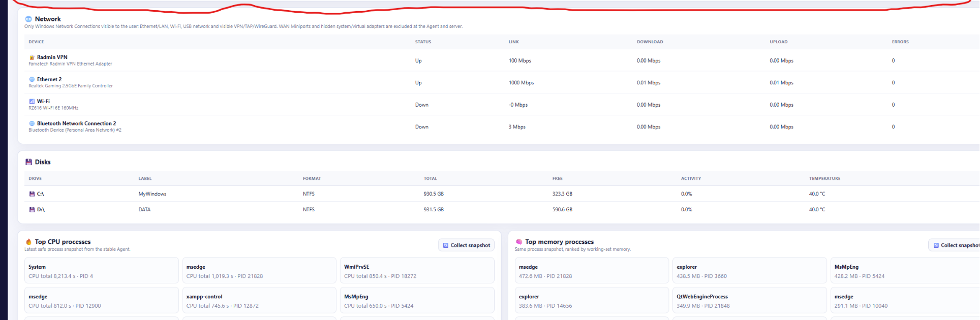
Task: Click the Top CPU processes flame icon
Action: [x=28, y=242]
